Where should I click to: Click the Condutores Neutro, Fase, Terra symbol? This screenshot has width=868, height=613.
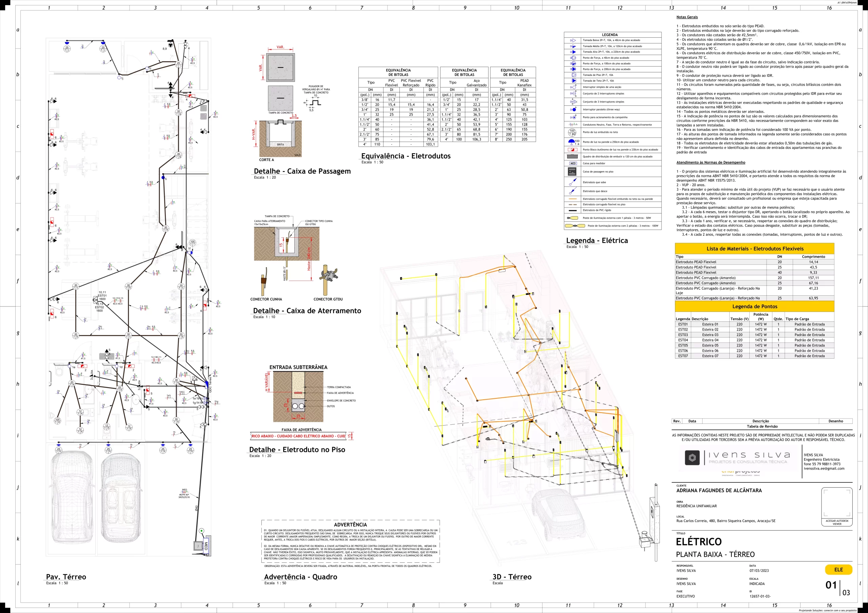[573, 124]
